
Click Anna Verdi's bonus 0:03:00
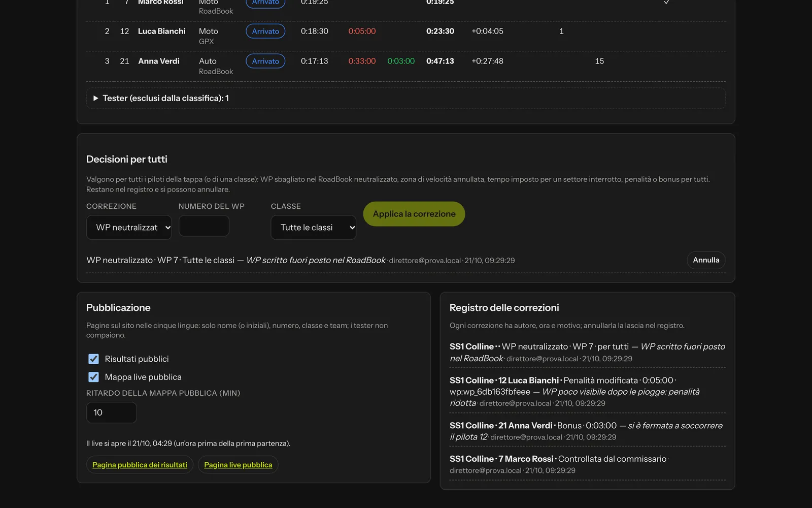401,61
